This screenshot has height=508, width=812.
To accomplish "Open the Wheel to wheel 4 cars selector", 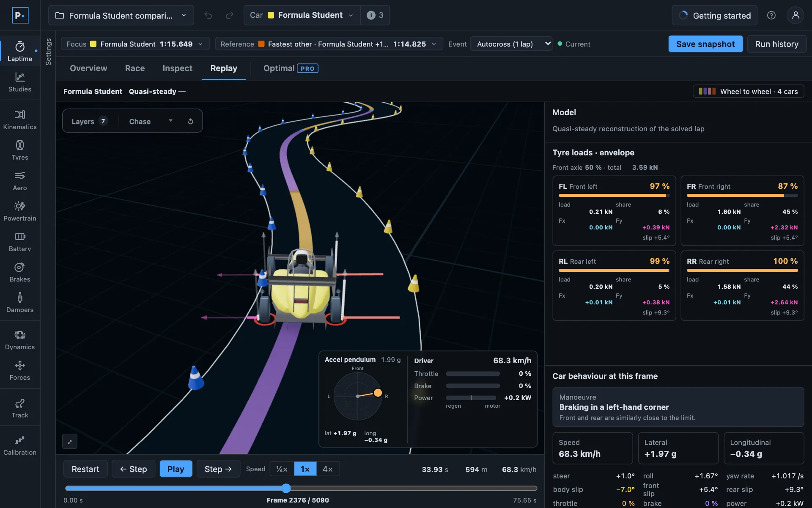I will (x=748, y=91).
